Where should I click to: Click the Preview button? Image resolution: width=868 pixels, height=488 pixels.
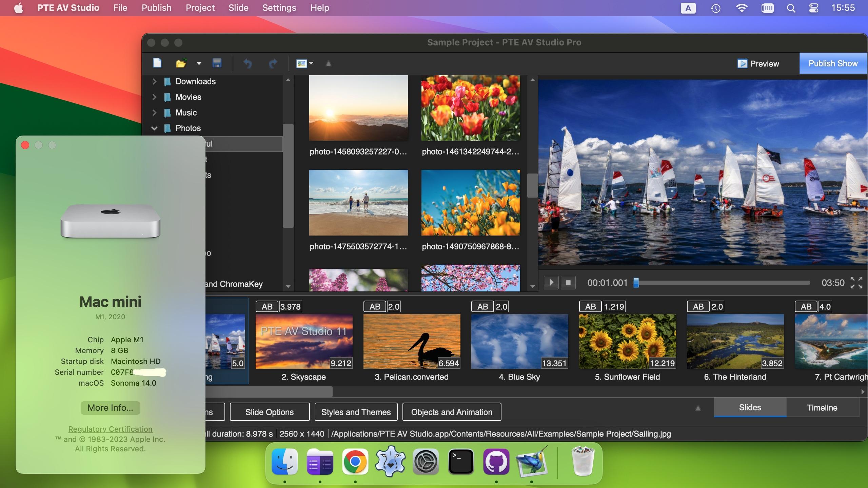pos(758,64)
